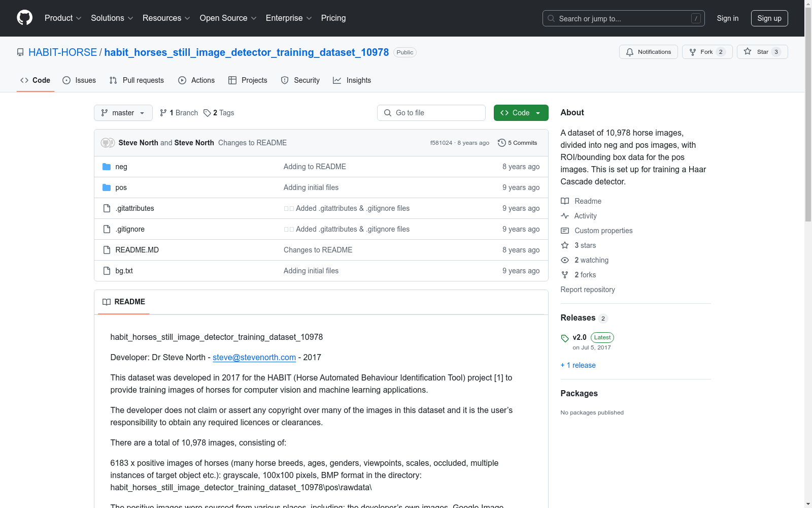Select the Code tab

[36, 80]
